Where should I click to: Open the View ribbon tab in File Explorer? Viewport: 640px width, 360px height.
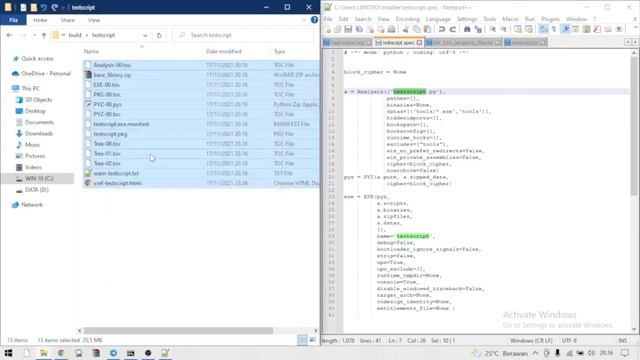93,20
